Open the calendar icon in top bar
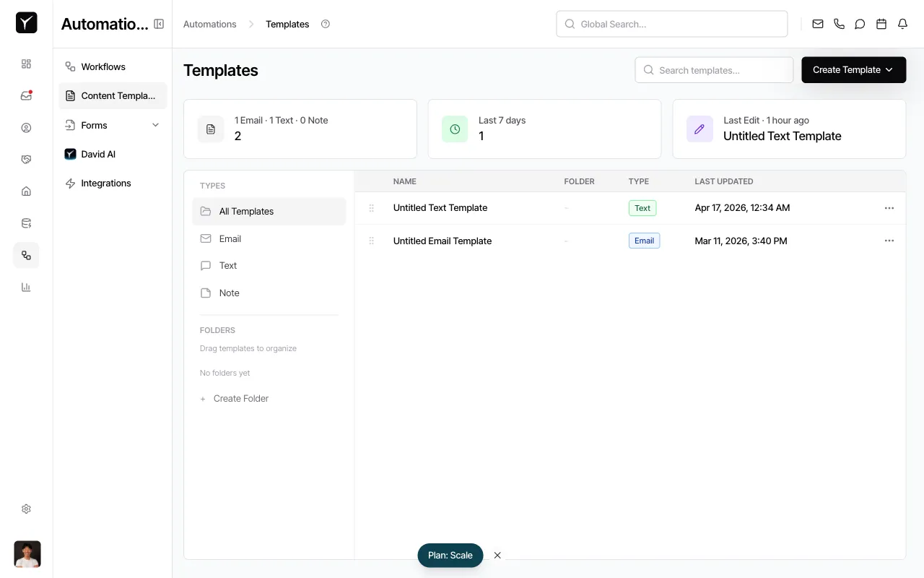 click(x=881, y=24)
